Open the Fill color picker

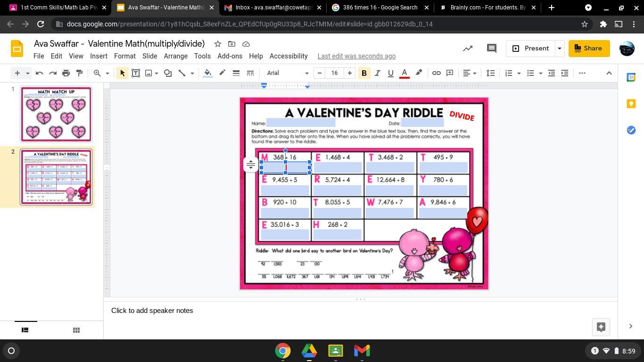(x=208, y=73)
